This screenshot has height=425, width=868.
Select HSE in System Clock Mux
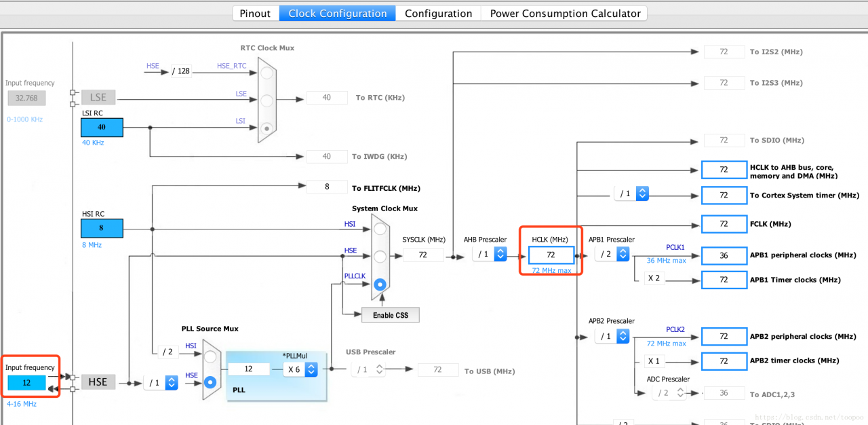(x=380, y=257)
